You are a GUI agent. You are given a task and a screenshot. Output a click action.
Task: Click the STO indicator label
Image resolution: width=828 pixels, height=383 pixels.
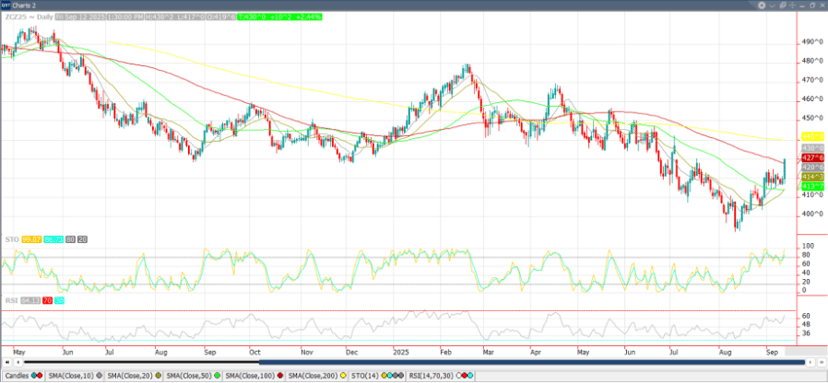click(x=12, y=239)
